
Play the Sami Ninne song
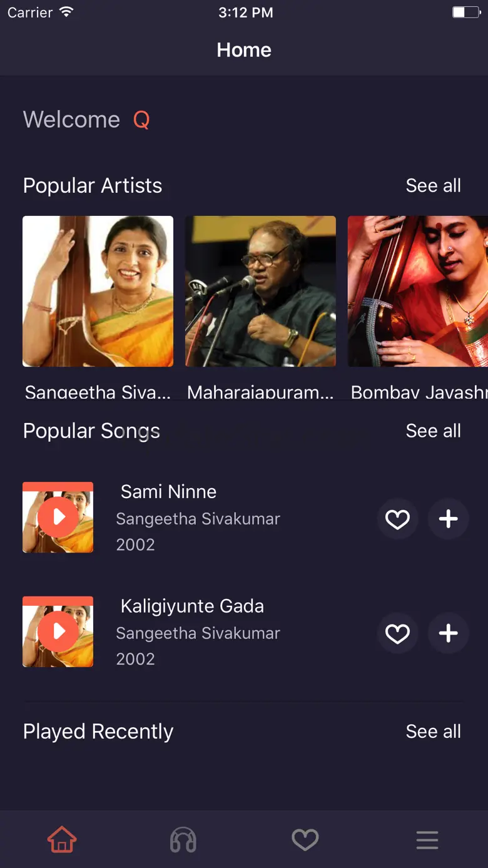[58, 518]
